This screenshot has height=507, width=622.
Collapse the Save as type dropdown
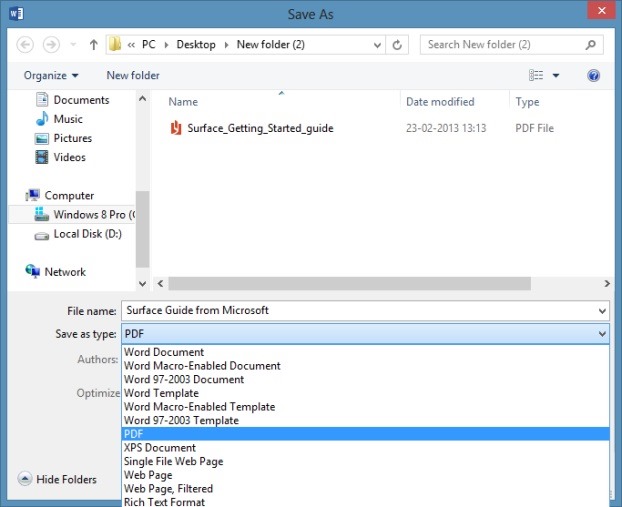602,334
